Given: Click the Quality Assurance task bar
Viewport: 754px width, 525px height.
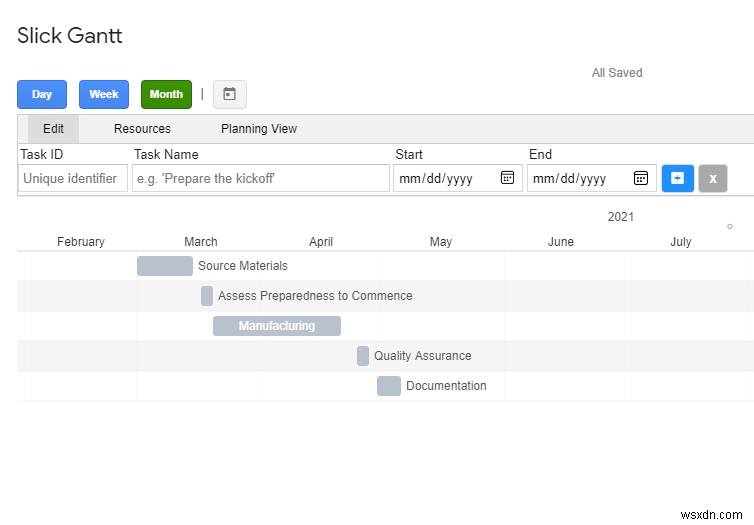Looking at the screenshot, I should (x=363, y=356).
